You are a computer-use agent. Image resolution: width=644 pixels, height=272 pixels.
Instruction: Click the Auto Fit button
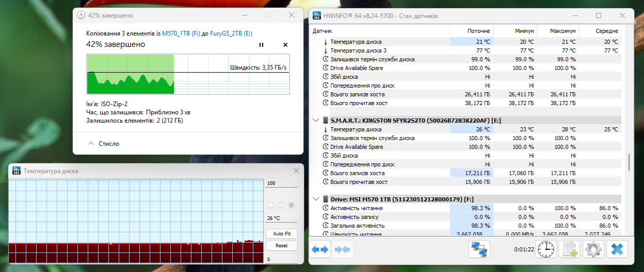click(x=281, y=233)
